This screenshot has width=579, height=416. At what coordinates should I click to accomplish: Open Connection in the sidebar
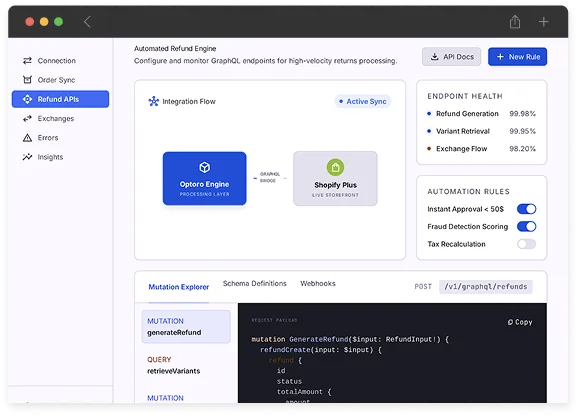click(x=60, y=61)
